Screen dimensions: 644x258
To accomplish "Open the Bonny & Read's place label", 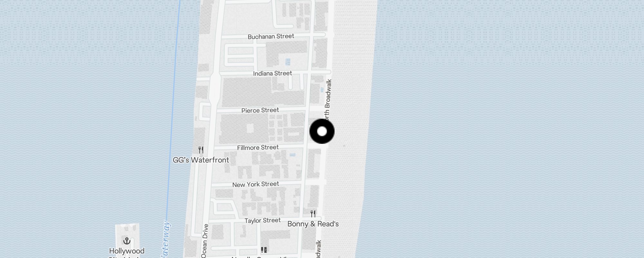I will pos(313,224).
